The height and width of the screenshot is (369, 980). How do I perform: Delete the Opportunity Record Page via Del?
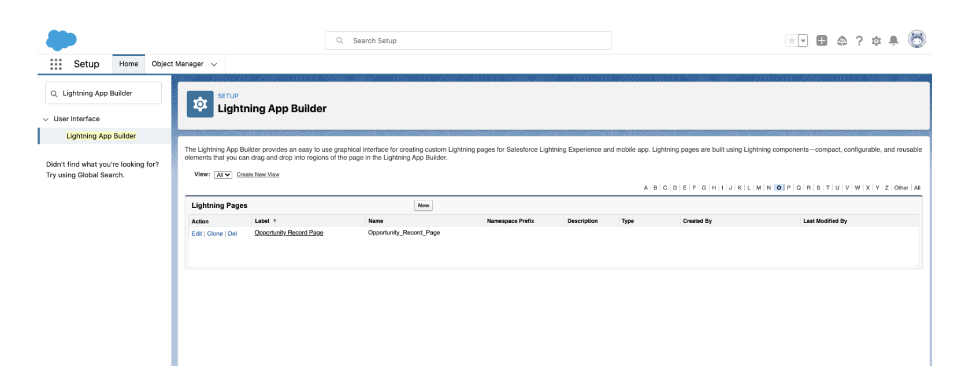click(x=232, y=234)
